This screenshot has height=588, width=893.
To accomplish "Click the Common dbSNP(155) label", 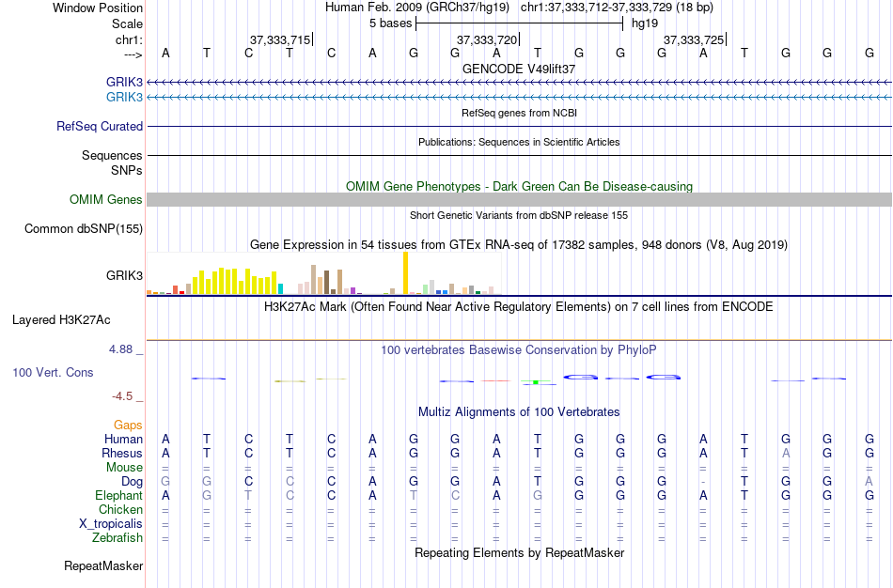I will tap(84, 229).
